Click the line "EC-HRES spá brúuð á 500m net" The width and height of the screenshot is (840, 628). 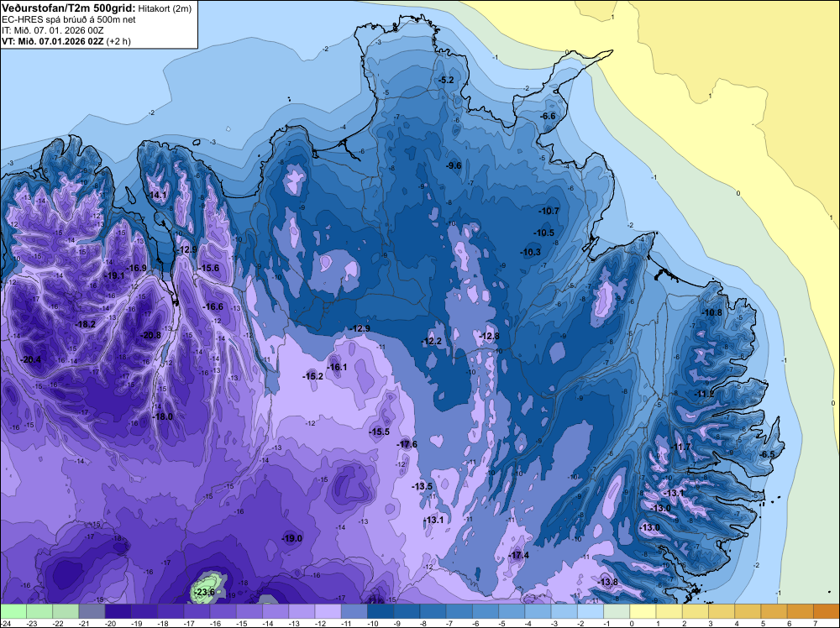69,19
